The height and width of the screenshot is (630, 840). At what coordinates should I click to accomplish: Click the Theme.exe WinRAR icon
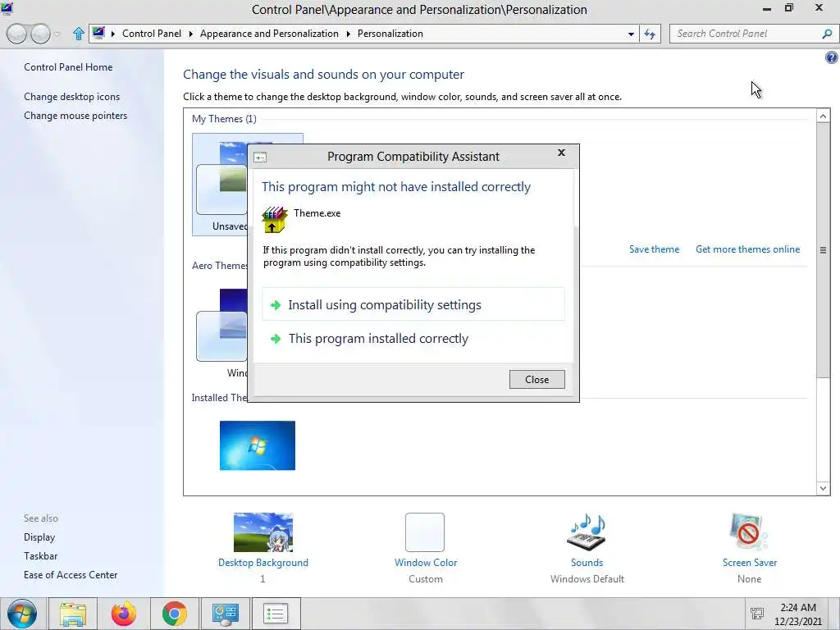tap(274, 220)
